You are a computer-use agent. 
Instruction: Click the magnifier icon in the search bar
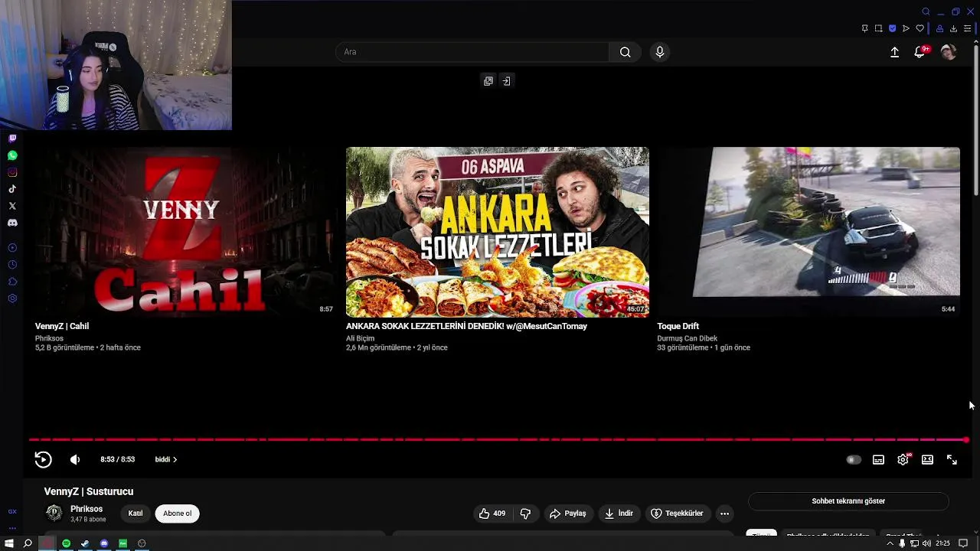[626, 52]
